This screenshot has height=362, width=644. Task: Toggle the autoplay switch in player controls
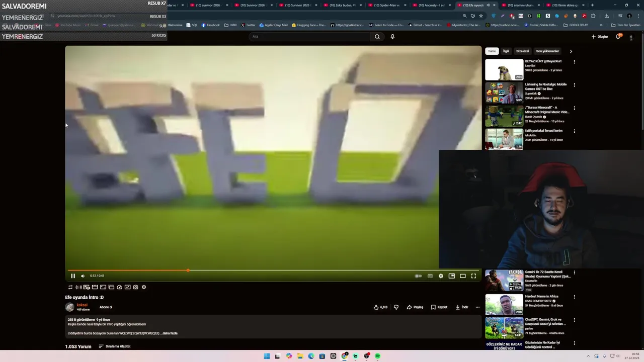coord(418,276)
